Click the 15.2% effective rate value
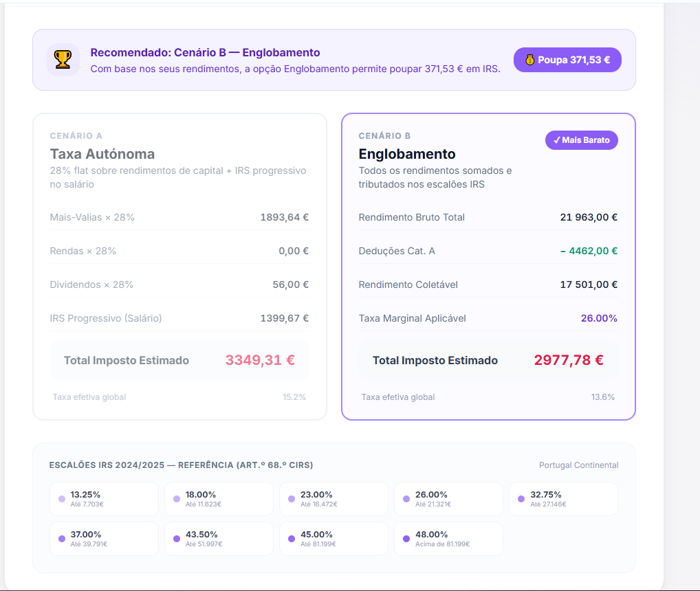700x591 pixels. tap(294, 397)
